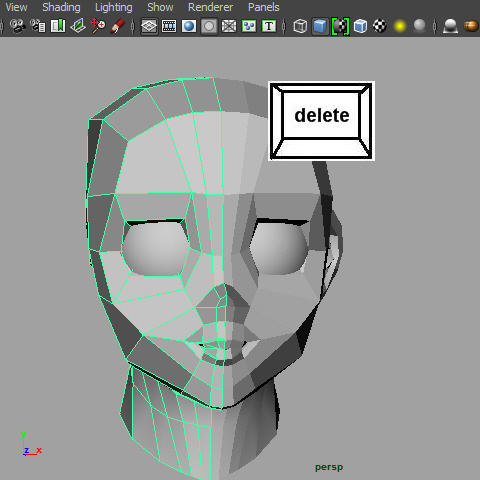Click the camera bookmarks icon
Viewport: 480px width, 480px height.
(58, 26)
